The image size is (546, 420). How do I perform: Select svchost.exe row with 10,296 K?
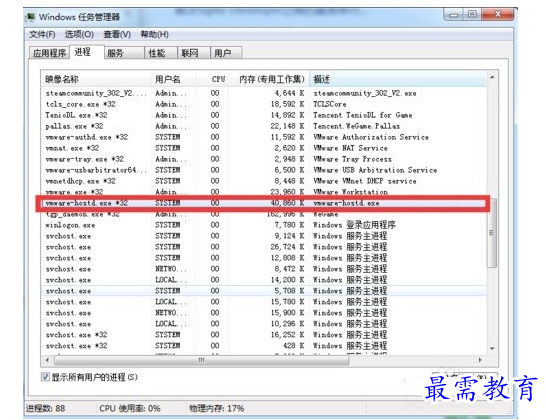[x=264, y=324]
